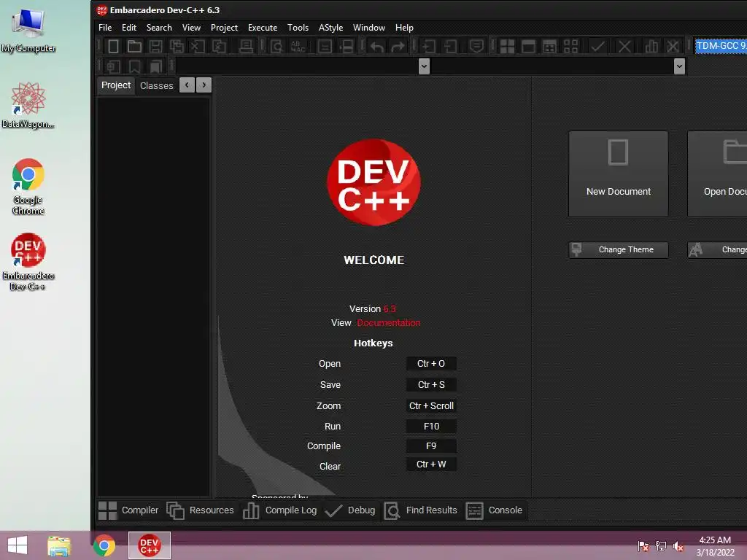
Task: Click the Stop execution X toolbar icon
Action: 624,46
